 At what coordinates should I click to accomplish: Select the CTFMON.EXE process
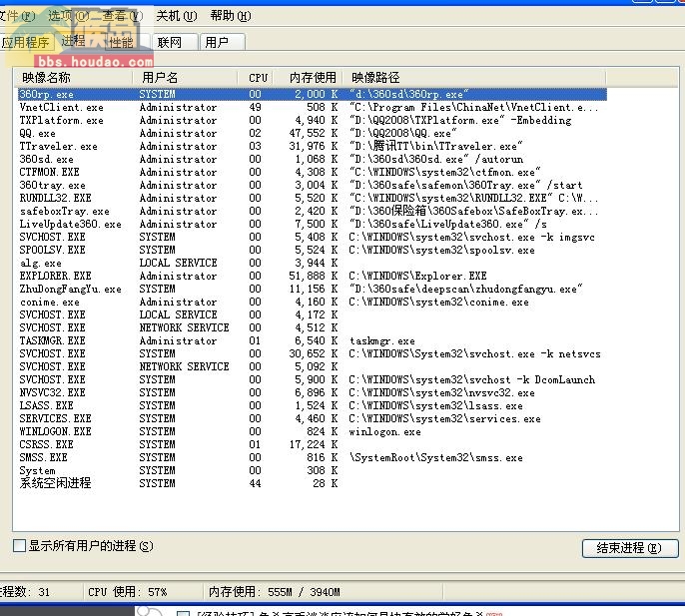(312, 172)
